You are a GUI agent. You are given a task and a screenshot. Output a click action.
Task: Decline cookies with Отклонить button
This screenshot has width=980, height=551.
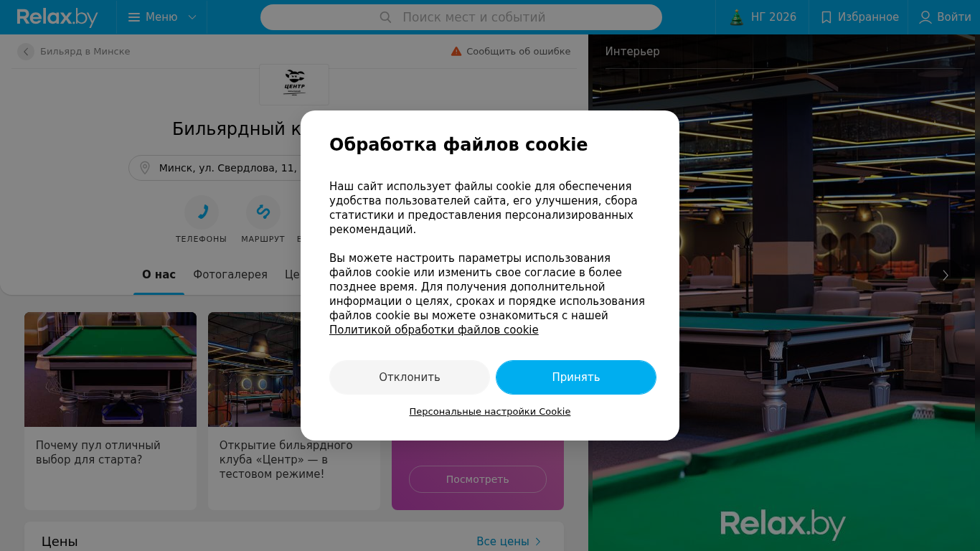pyautogui.click(x=410, y=377)
